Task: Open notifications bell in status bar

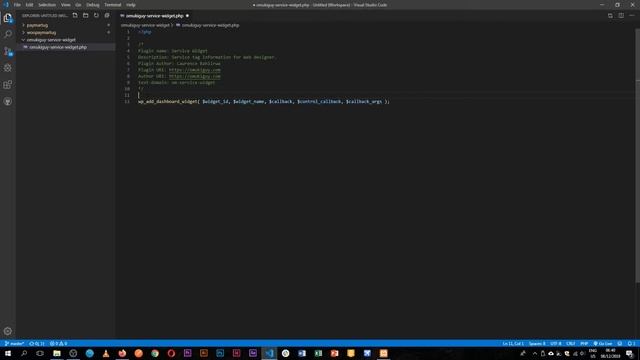Action: [631, 344]
